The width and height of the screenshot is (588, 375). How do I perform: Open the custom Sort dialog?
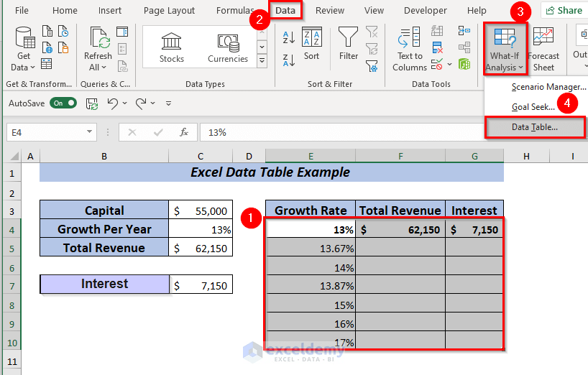coord(312,43)
